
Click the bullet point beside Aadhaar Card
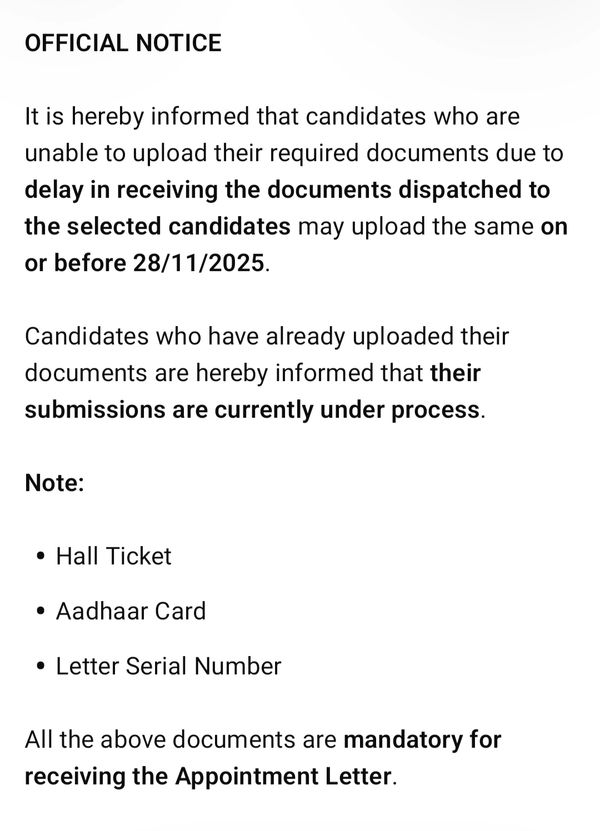(39, 611)
